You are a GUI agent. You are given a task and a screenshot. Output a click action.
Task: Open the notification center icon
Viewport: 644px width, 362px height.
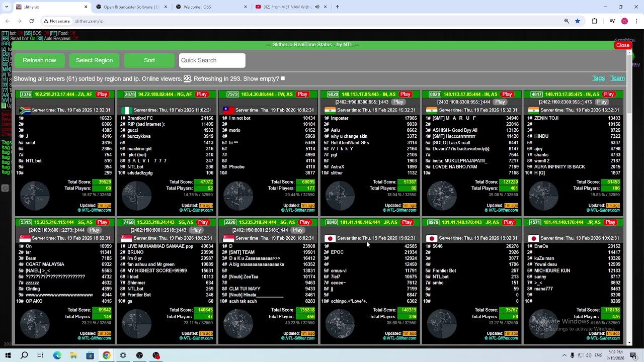click(x=634, y=355)
